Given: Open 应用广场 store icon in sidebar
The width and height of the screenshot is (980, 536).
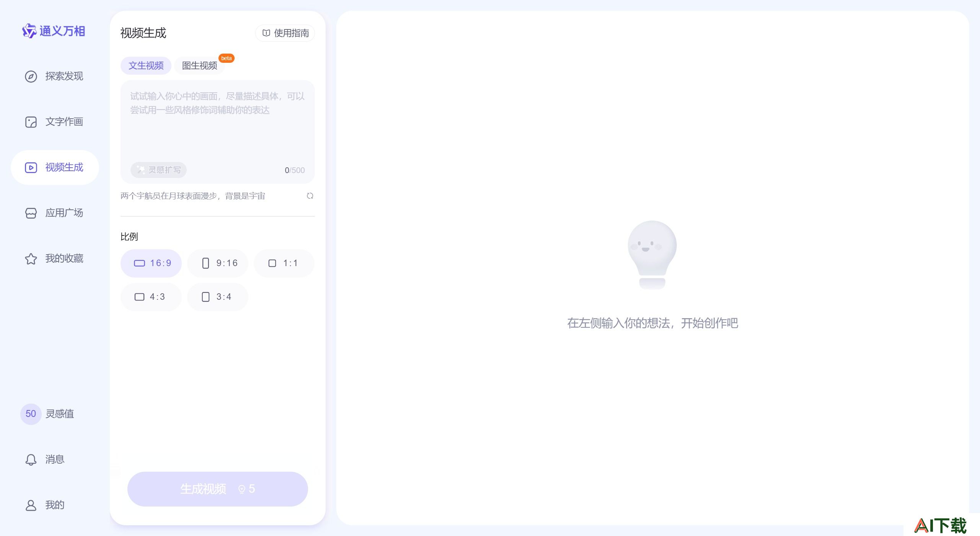Looking at the screenshot, I should click(x=31, y=213).
